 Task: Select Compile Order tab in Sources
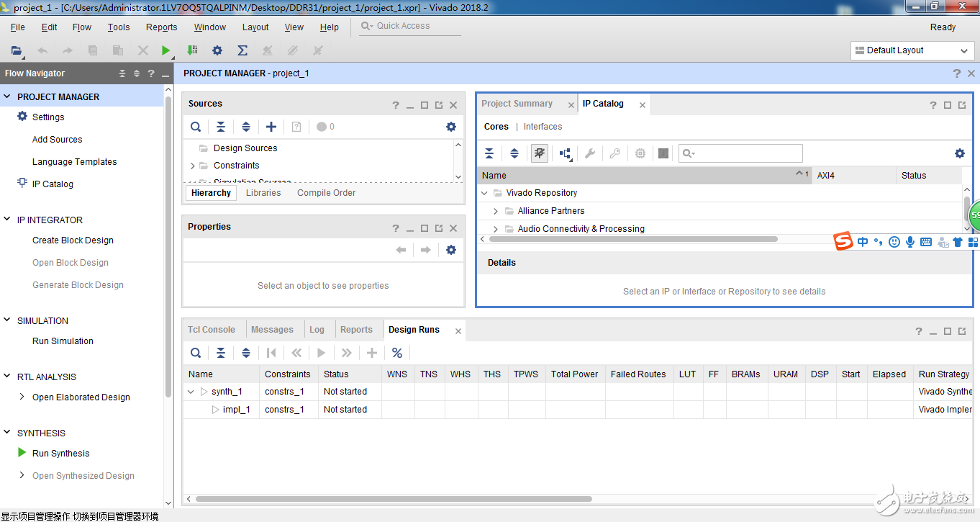coord(326,193)
